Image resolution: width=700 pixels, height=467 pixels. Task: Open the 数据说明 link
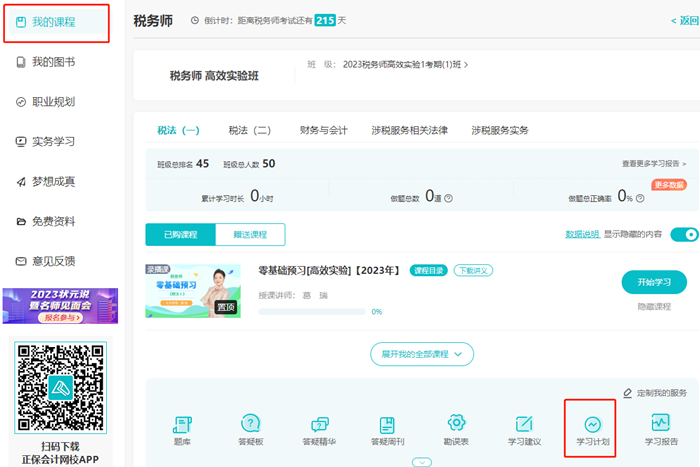(583, 234)
